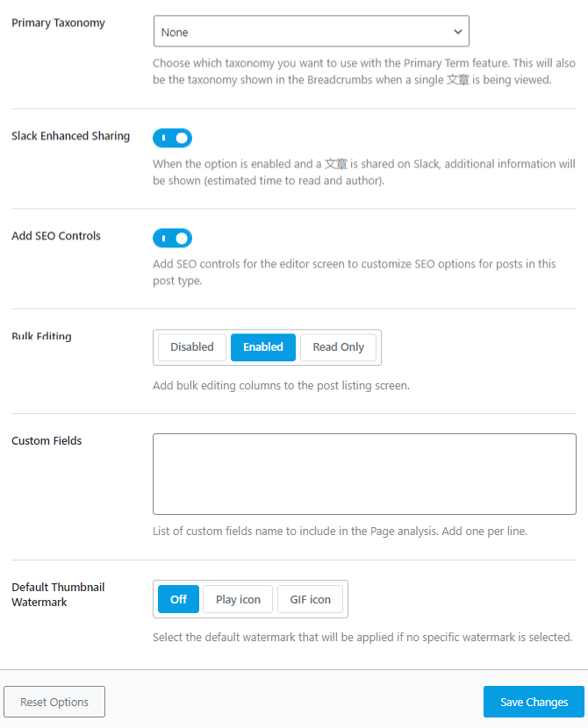
Task: Click the Save Changes button
Action: tap(534, 702)
